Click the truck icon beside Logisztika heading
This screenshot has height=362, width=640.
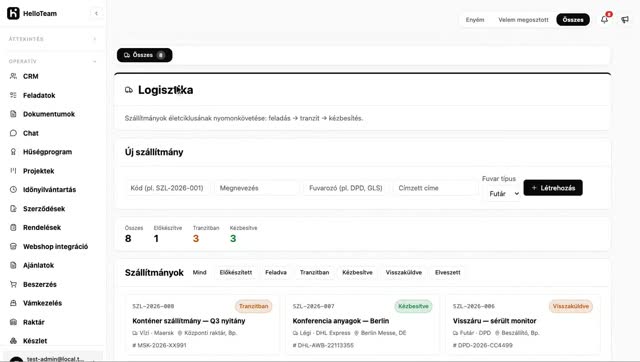[x=129, y=90]
